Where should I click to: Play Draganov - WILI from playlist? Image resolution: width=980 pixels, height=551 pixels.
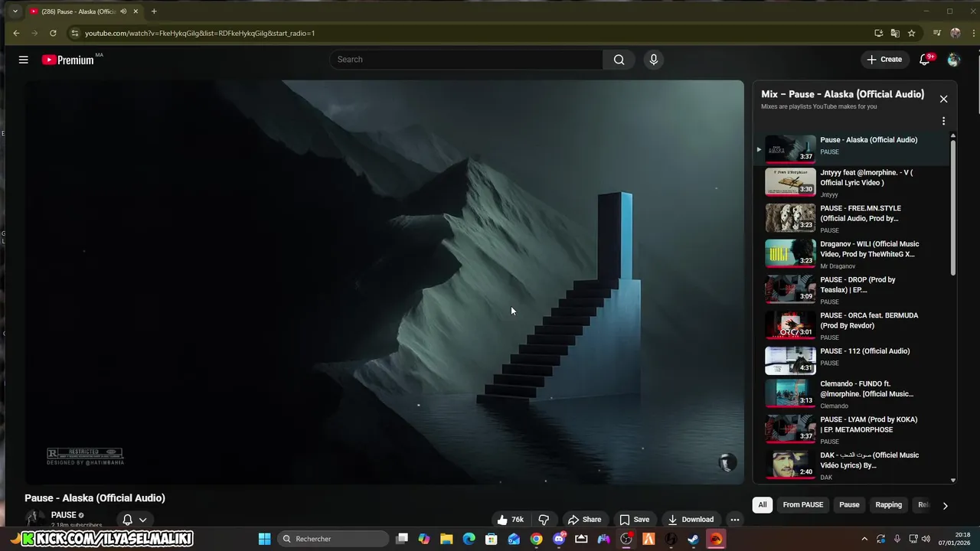[852, 254]
